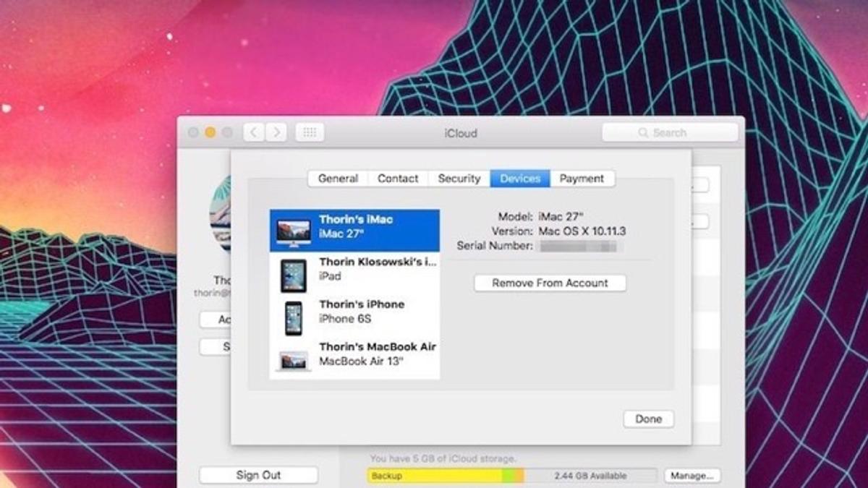Click Remove From Account
Viewport: 868px width, 488px height.
tap(549, 283)
